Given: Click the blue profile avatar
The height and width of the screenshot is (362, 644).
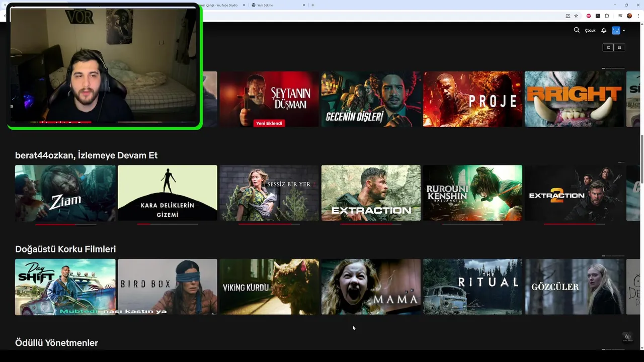Looking at the screenshot, I should (616, 30).
